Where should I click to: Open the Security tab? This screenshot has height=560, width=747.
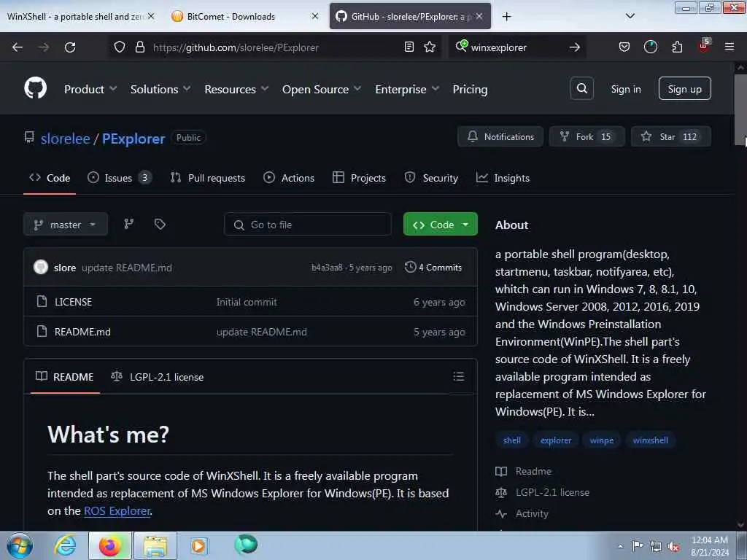[431, 178]
